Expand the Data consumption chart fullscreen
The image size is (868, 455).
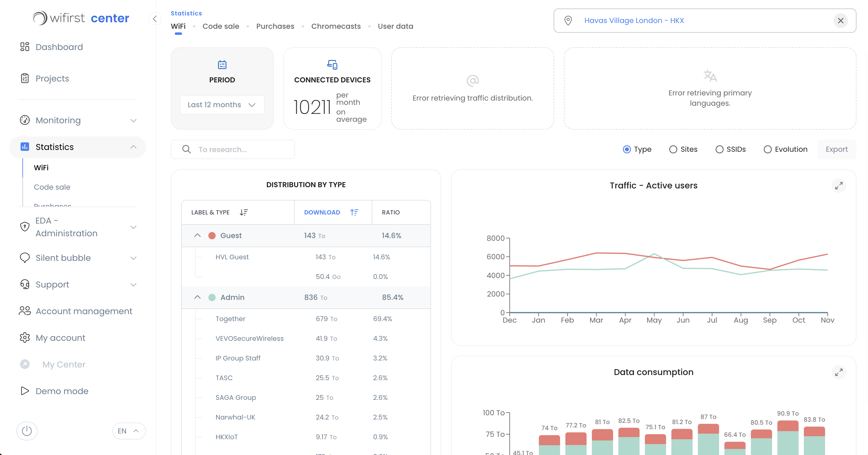(839, 372)
